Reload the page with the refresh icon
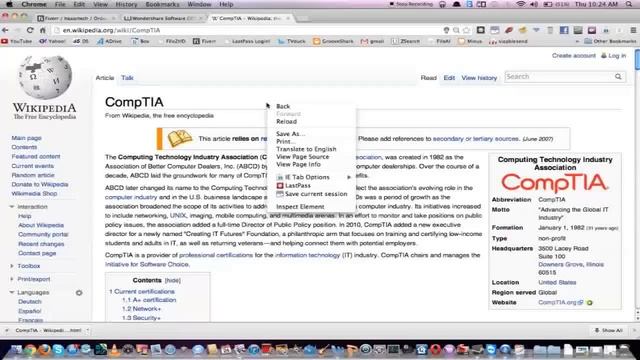The width and height of the screenshot is (640, 360). (30, 30)
